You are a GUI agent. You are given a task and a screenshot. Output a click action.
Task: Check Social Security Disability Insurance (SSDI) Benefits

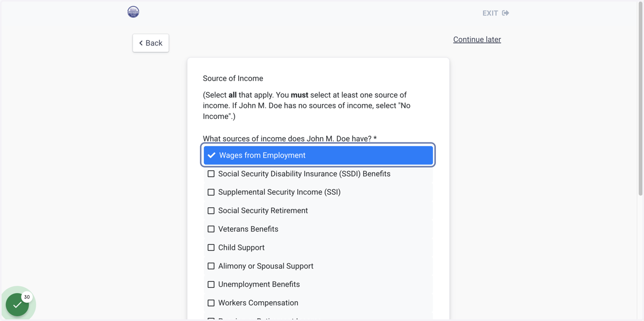[x=318, y=174]
